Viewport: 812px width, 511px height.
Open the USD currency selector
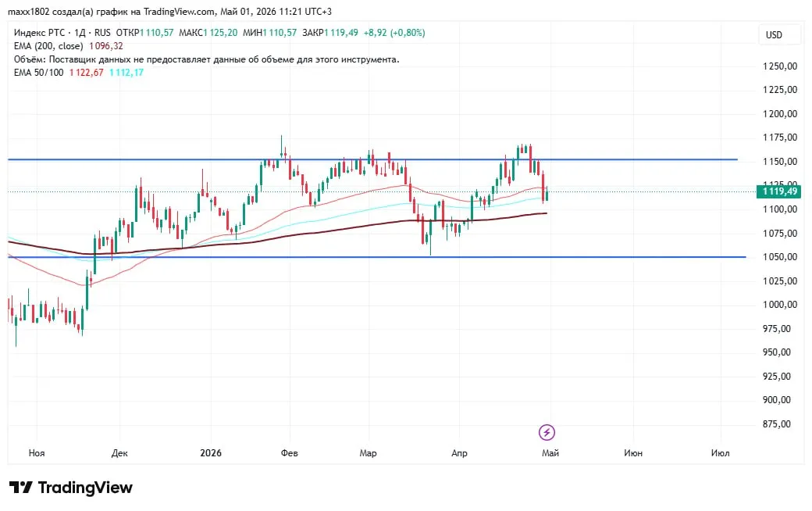[775, 34]
